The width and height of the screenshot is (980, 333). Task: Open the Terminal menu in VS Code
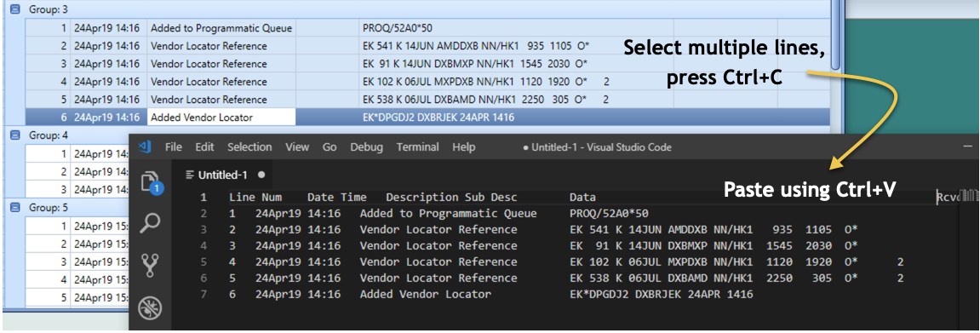[417, 147]
